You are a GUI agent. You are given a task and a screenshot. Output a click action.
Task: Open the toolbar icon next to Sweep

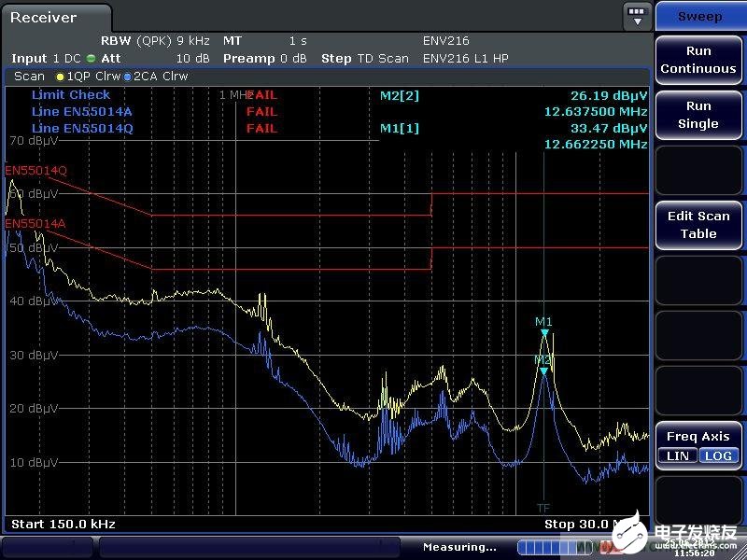(637, 16)
